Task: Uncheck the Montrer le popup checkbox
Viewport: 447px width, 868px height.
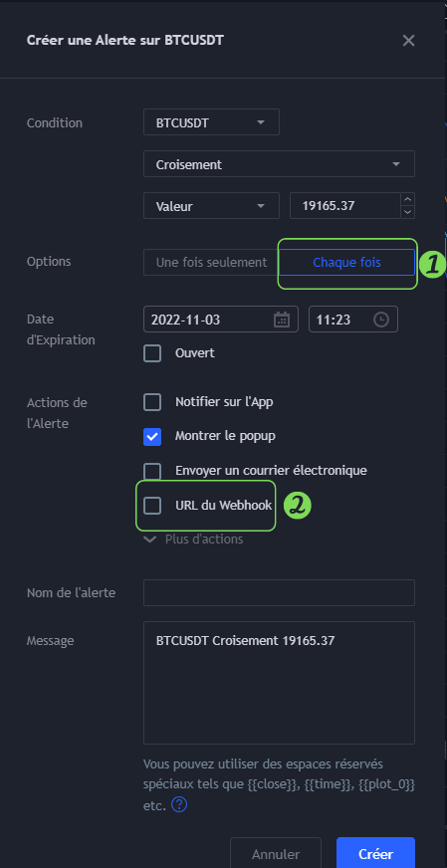Action: coord(152,437)
